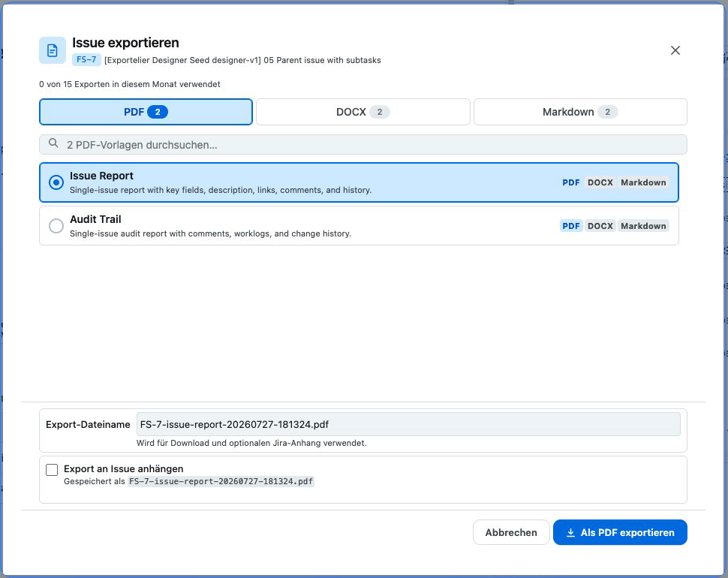728x578 pixels.
Task: Edit the Export-Dateiname field
Action: click(x=408, y=424)
